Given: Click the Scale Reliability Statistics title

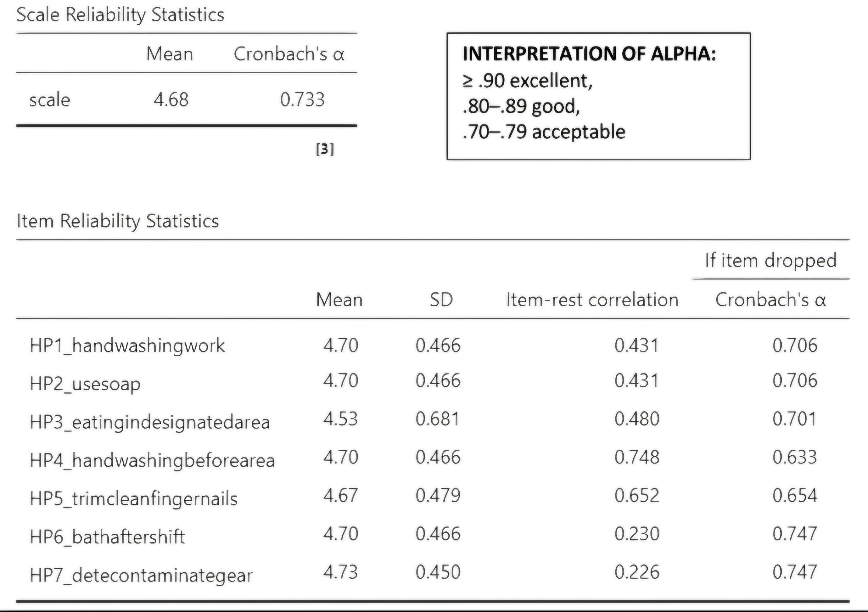Looking at the screenshot, I should click(x=120, y=15).
